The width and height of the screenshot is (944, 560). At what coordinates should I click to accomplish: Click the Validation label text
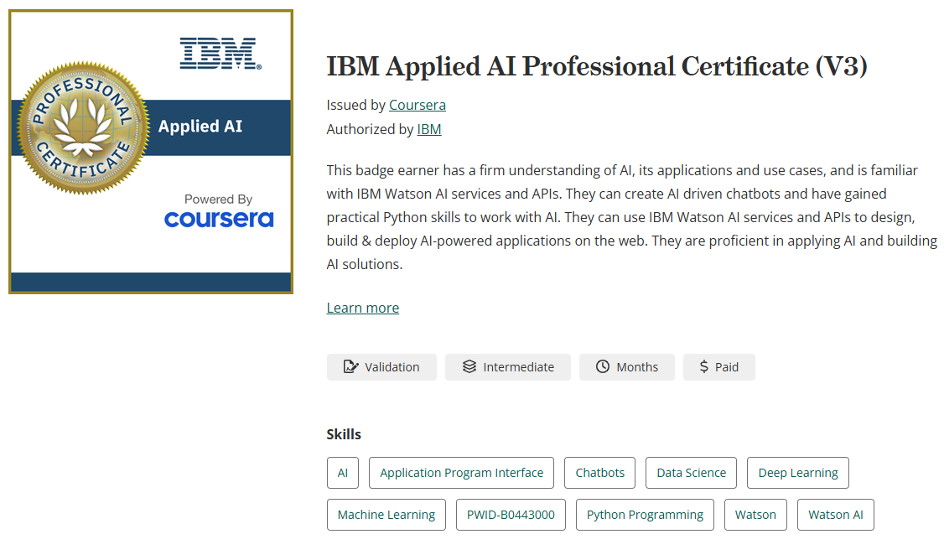(392, 367)
